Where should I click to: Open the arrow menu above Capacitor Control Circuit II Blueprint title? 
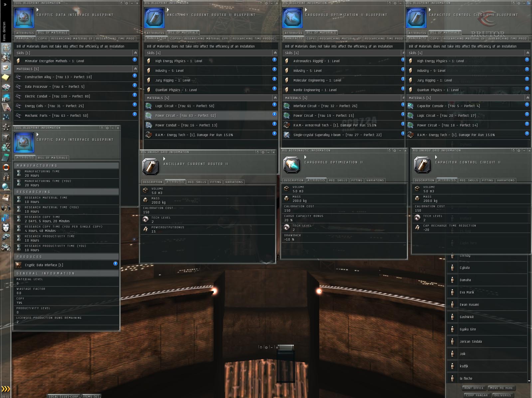430,10
